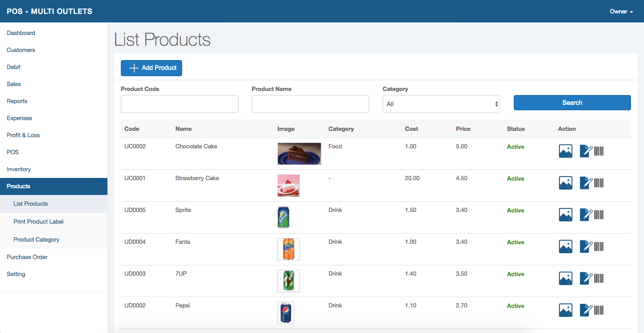This screenshot has width=644, height=333.
Task: Click image icon for 7UP row
Action: click(566, 278)
